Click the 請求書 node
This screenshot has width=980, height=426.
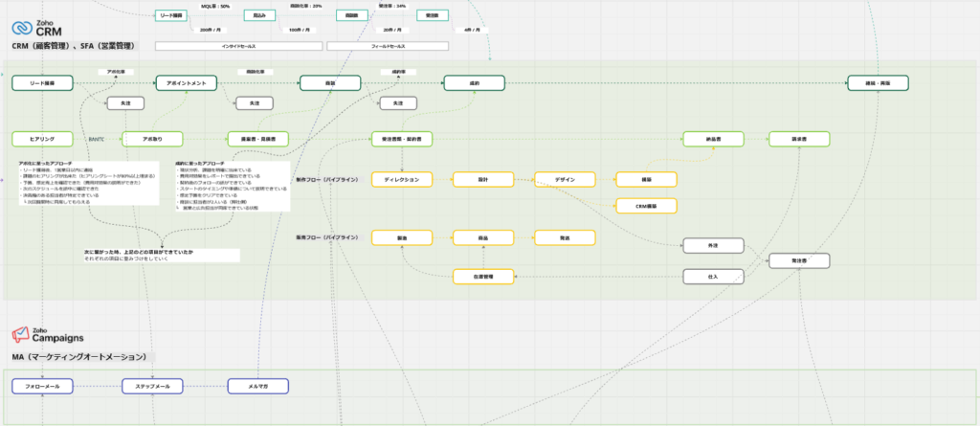[x=799, y=139]
